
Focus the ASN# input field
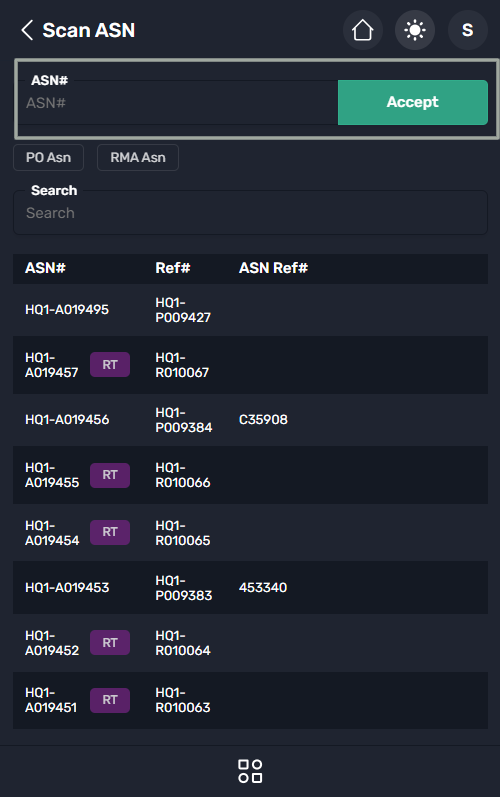pos(178,103)
